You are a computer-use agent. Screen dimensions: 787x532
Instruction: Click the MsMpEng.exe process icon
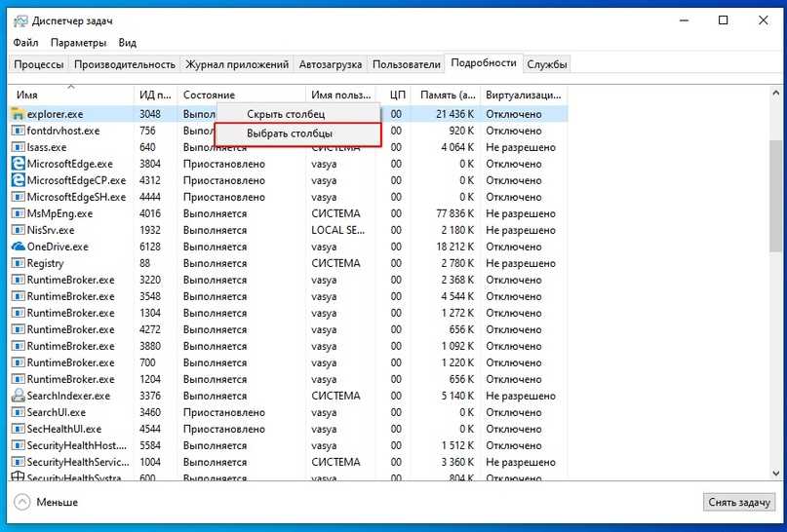pos(18,213)
